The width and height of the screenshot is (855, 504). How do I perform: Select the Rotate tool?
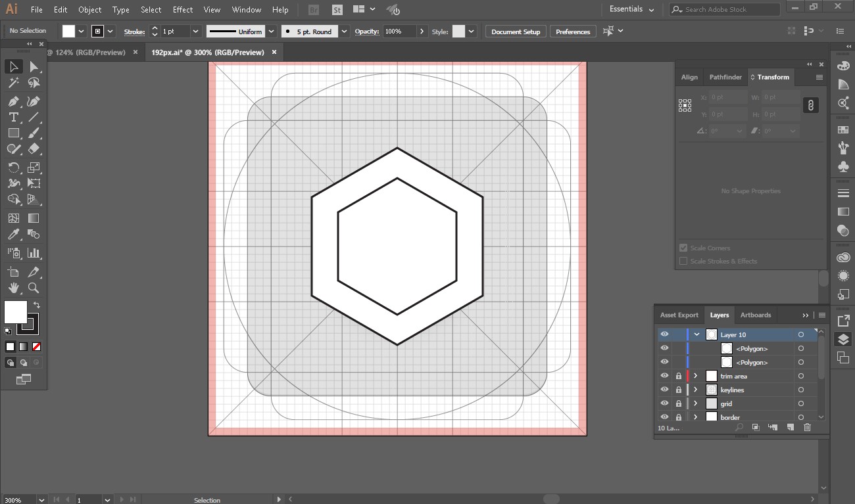click(x=13, y=168)
